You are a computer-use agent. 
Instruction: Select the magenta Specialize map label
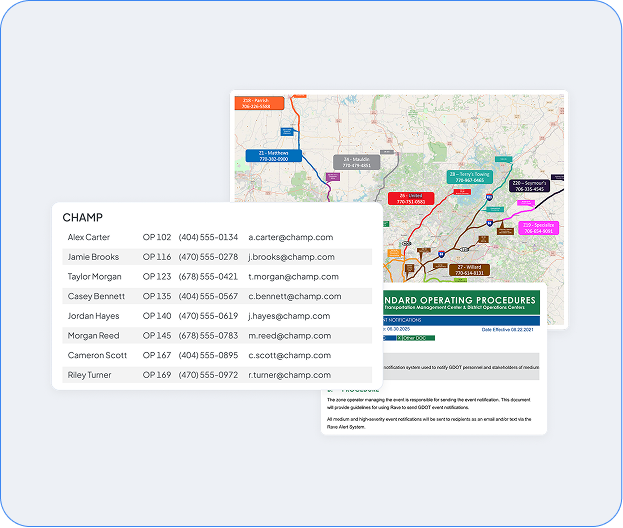point(538,228)
